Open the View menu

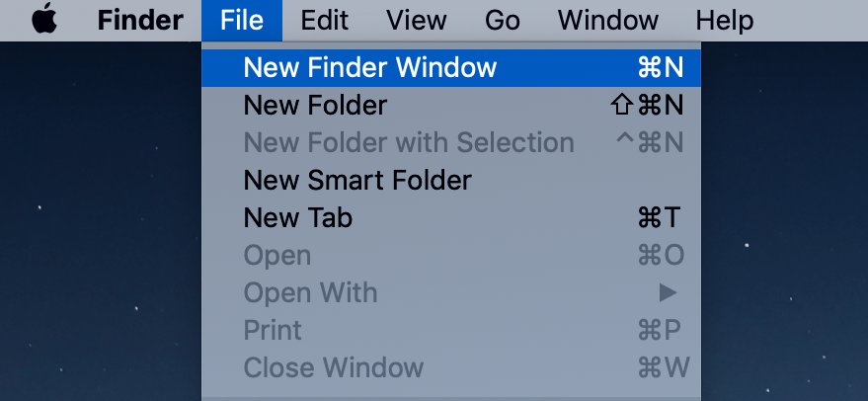click(417, 21)
